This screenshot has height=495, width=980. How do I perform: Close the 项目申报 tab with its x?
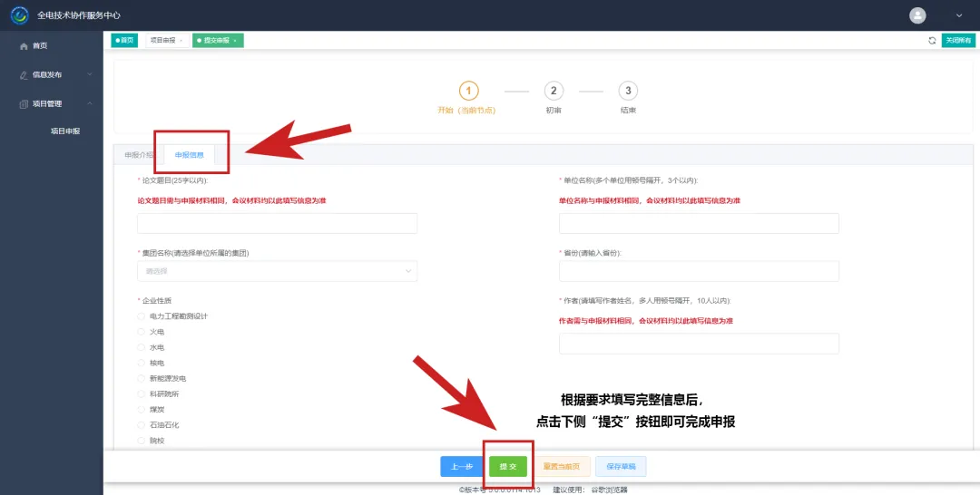click(181, 41)
